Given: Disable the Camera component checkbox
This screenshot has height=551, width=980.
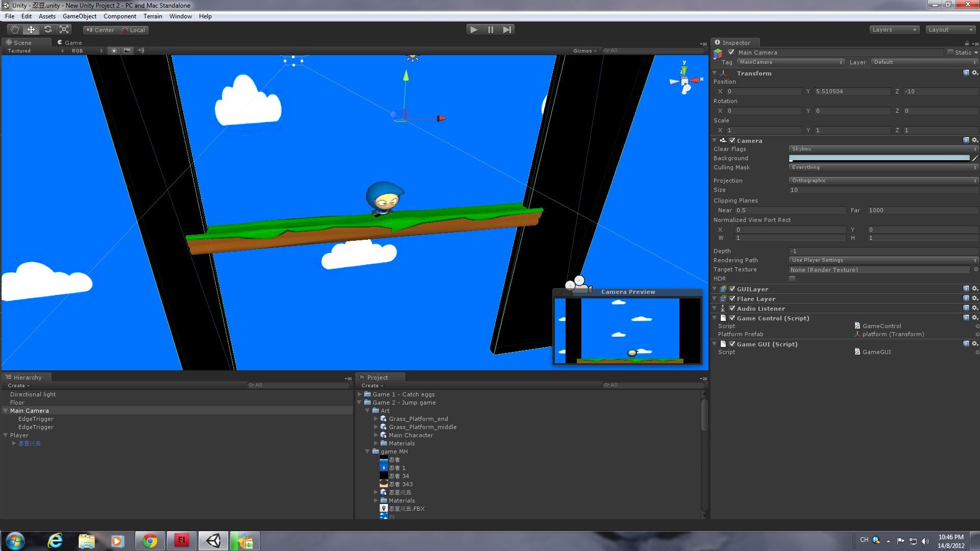Looking at the screenshot, I should pos(732,140).
